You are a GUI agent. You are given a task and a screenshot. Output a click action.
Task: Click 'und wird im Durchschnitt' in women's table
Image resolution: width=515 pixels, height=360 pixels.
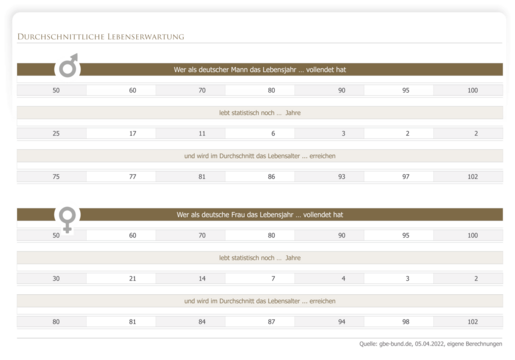260,301
